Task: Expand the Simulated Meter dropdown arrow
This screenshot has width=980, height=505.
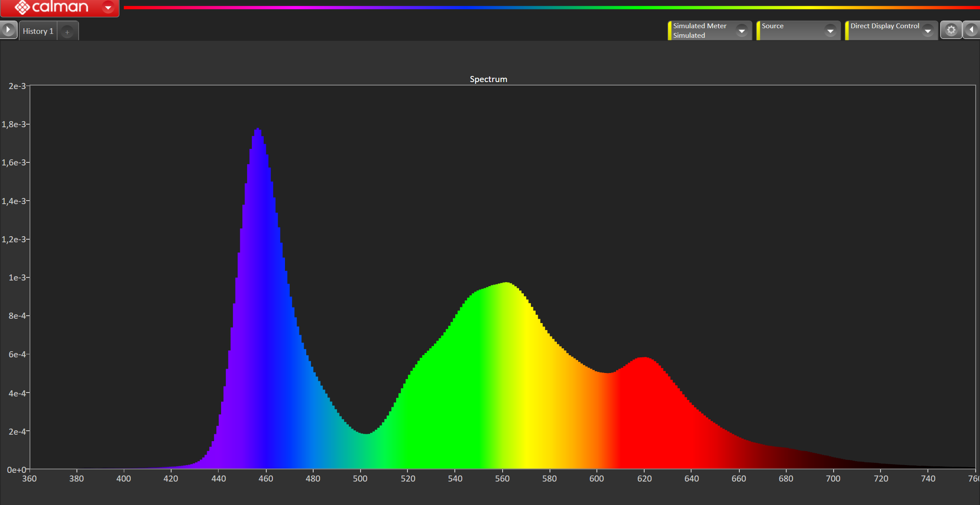Action: 742,31
